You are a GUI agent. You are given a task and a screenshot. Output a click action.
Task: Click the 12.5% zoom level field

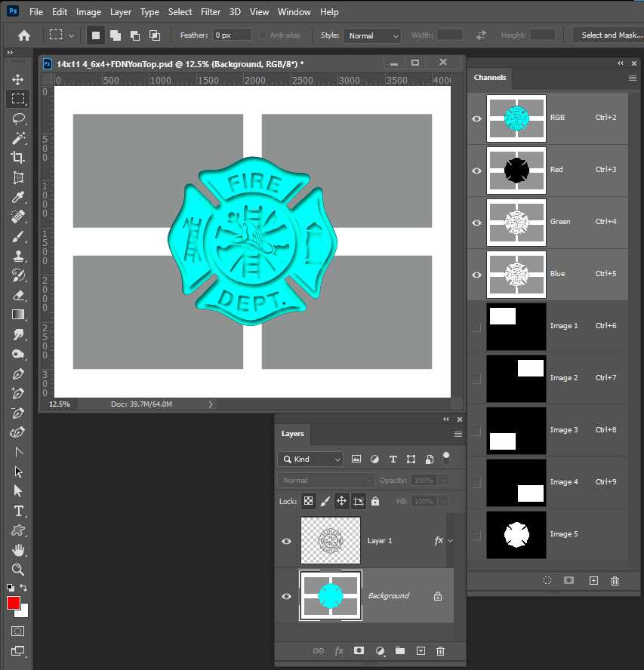(x=60, y=404)
